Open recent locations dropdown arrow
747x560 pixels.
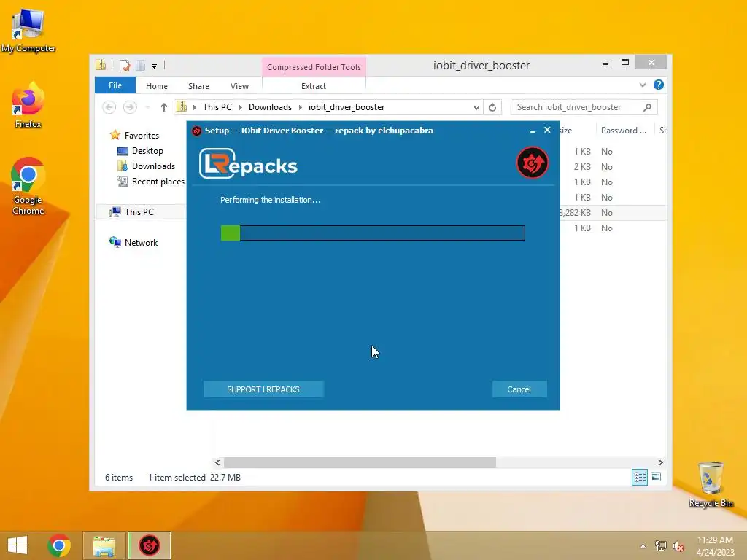[147, 107]
